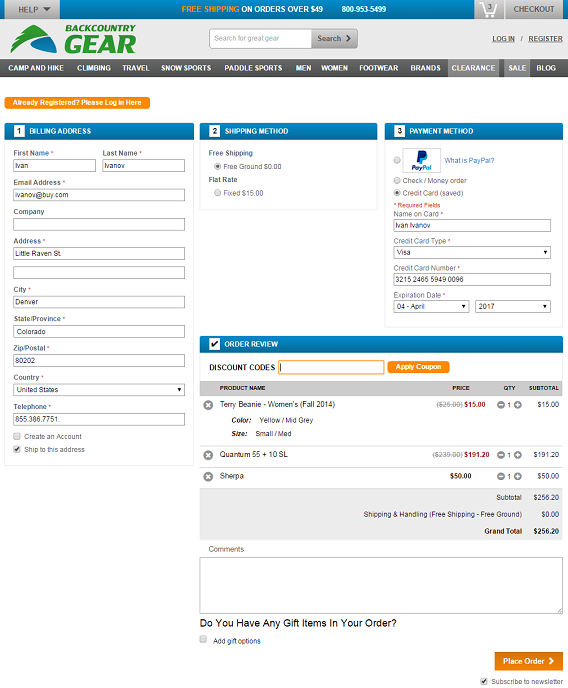This screenshot has width=568, height=688.
Task: Expand the Credit Card Type dropdown
Action: click(472, 252)
